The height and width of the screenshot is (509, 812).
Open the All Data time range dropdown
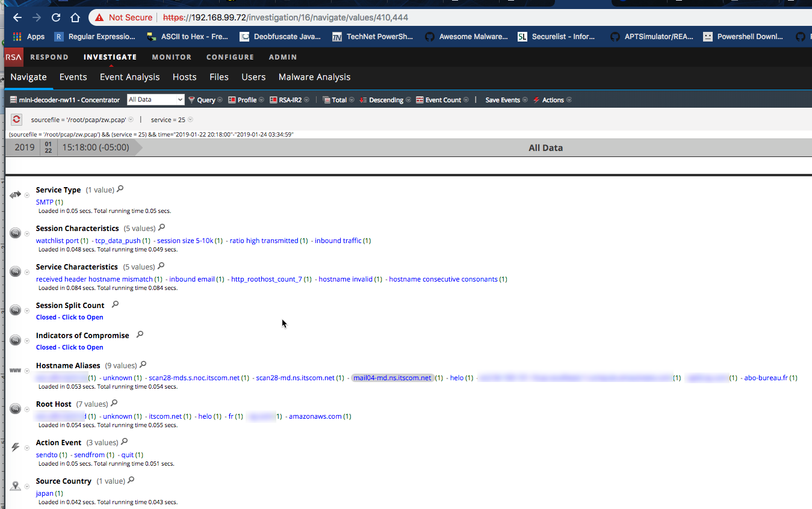[155, 100]
